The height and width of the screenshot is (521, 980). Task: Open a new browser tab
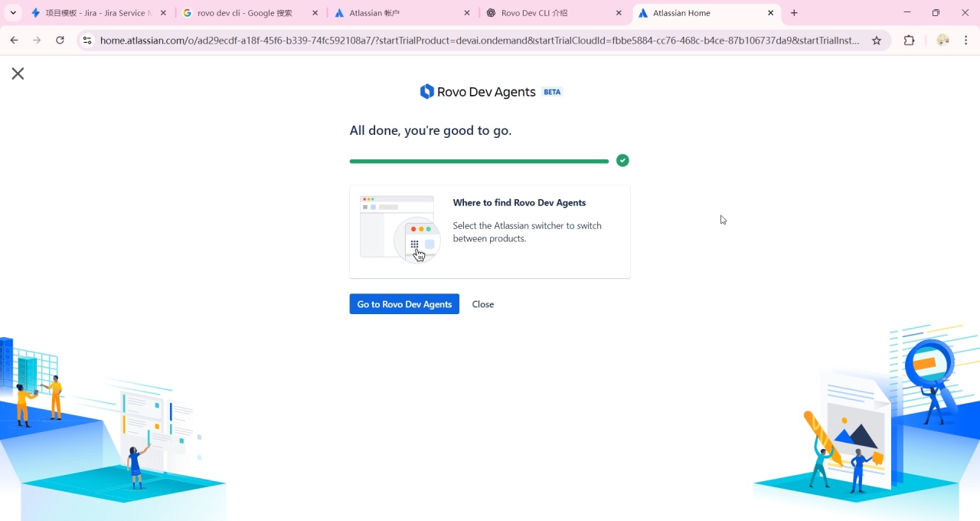(x=794, y=13)
